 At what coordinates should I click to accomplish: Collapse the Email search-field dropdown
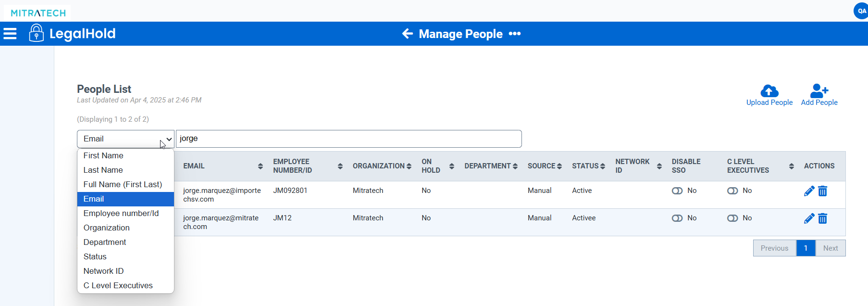pos(125,139)
